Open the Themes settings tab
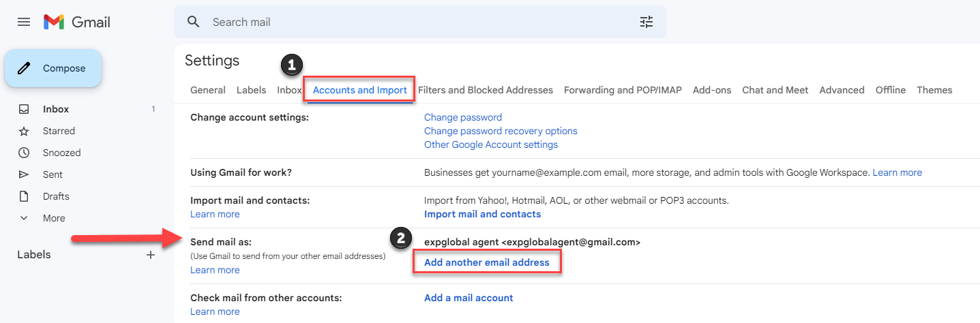This screenshot has width=980, height=323. coord(934,90)
